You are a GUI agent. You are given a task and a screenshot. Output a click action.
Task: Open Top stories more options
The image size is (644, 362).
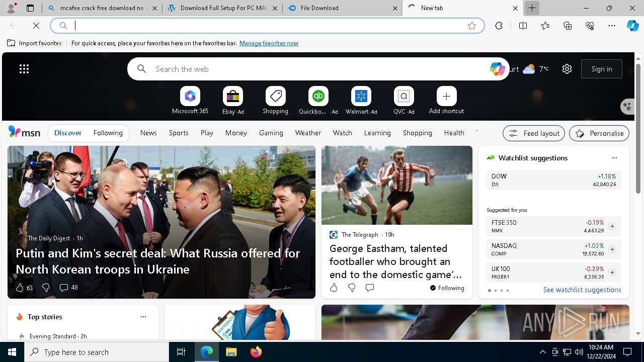(143, 317)
